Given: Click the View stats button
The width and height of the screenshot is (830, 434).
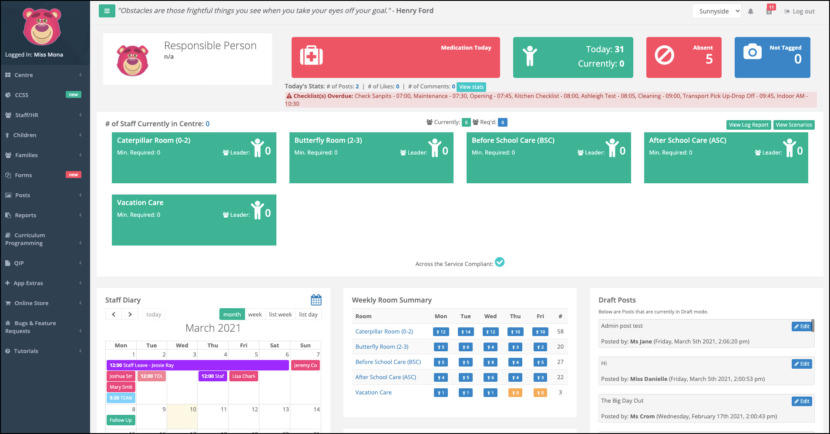Looking at the screenshot, I should click(471, 87).
